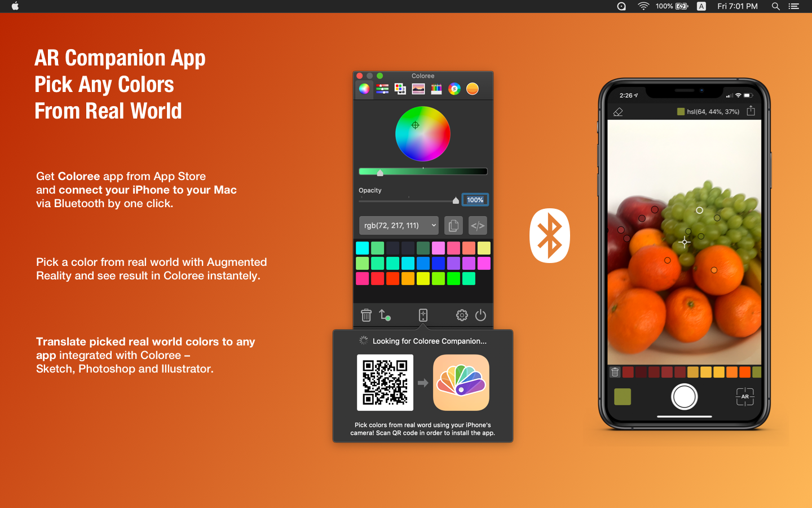
Task: Tap the large olive current-color swatch on iPhone
Action: tap(623, 397)
